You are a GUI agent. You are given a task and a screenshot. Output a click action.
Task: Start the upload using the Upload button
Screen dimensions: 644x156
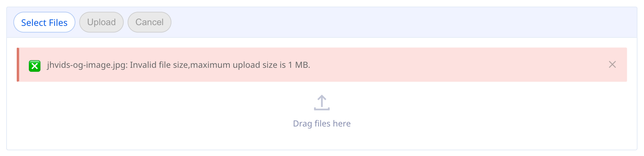click(x=101, y=22)
